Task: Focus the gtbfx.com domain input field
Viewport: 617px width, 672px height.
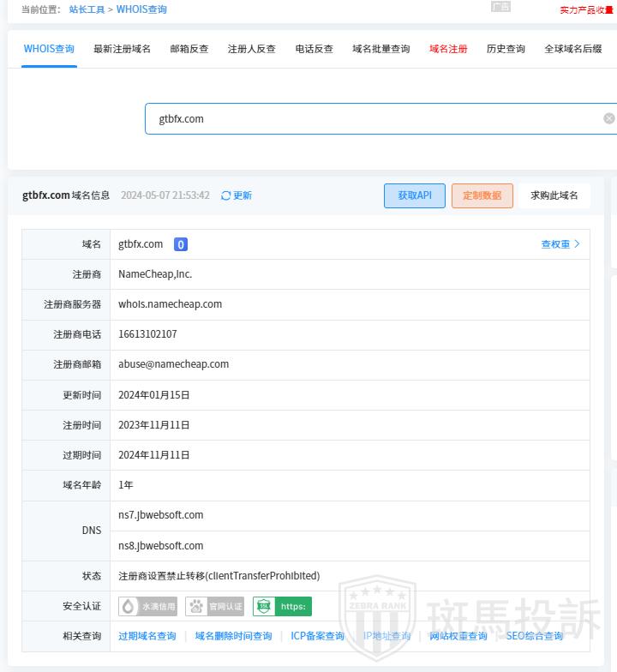Action: [x=368, y=118]
